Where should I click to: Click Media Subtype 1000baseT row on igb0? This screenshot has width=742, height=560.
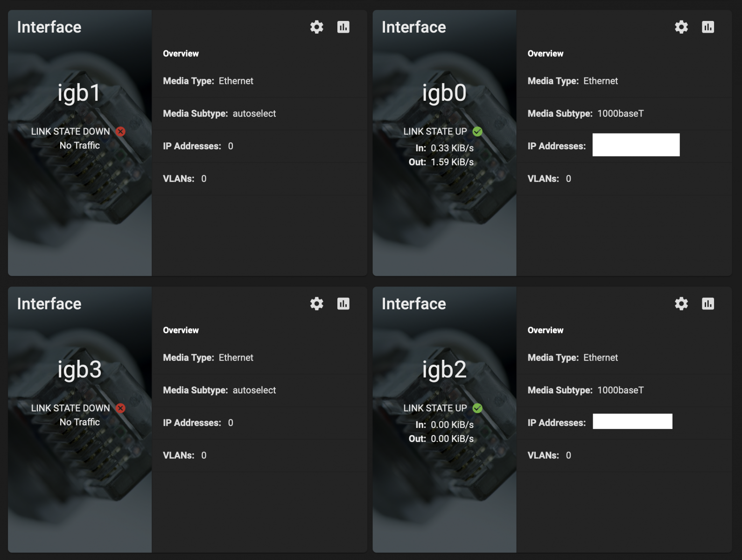point(624,113)
